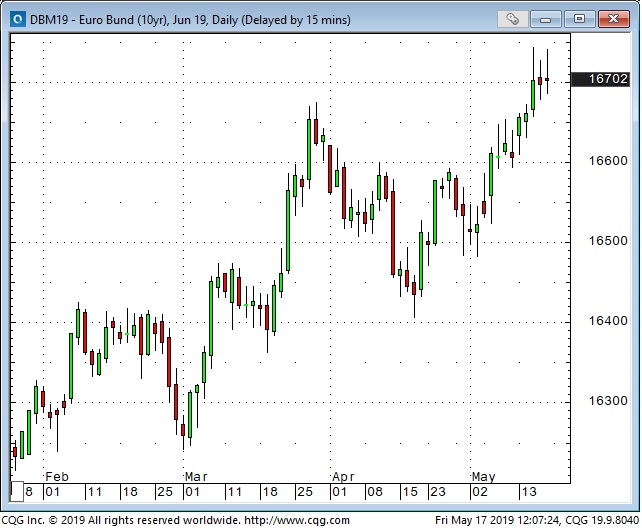Screen dimensions: 642x528
Task: Click date label 18 under Feb
Action: [x=130, y=492]
